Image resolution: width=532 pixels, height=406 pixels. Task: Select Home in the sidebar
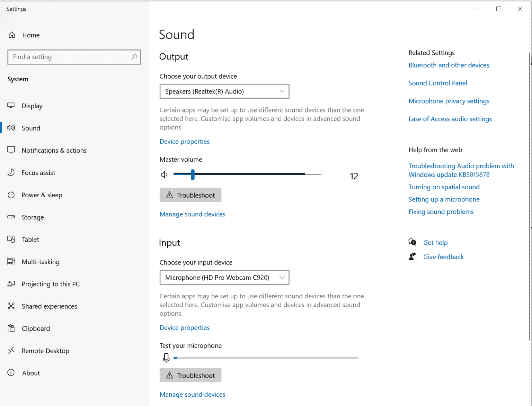pyautogui.click(x=30, y=35)
